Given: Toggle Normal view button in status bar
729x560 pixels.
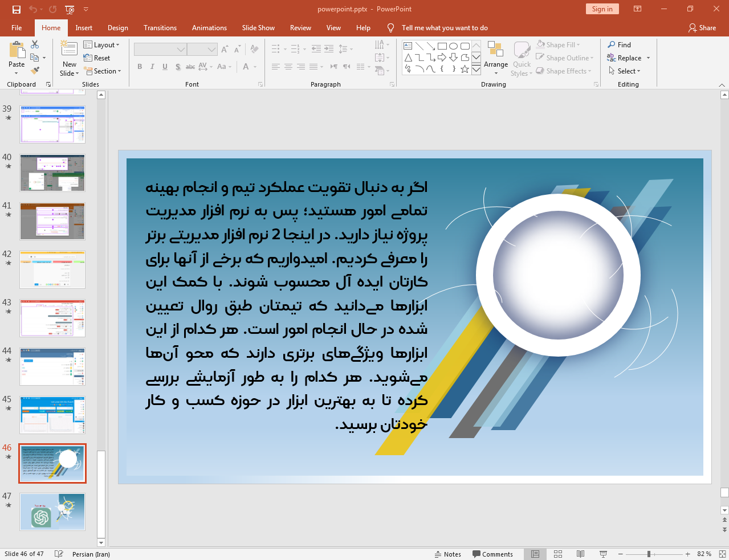Looking at the screenshot, I should (535, 554).
